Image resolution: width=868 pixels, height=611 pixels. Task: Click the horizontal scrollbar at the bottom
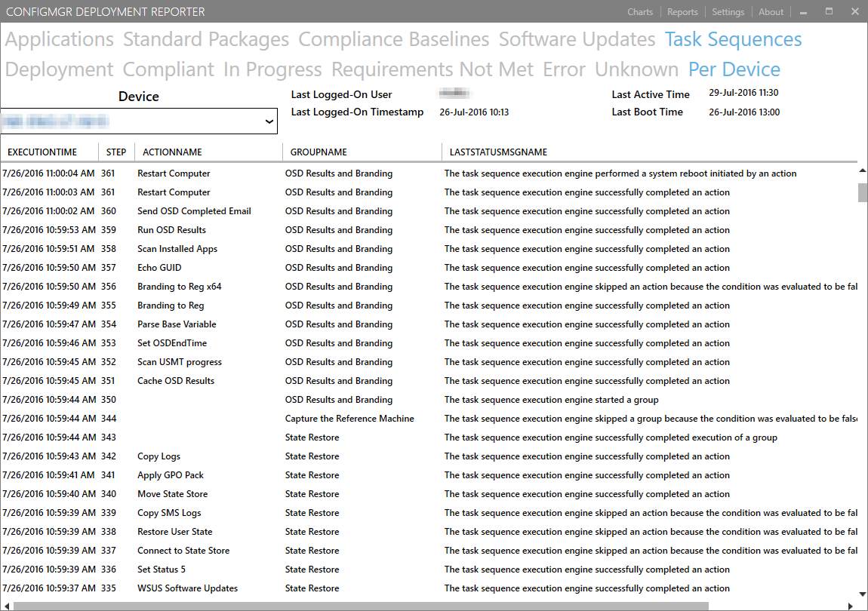[362, 606]
